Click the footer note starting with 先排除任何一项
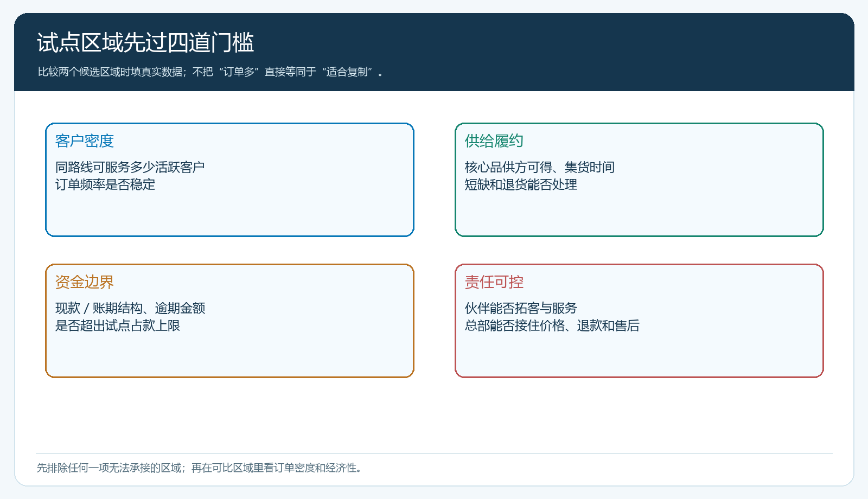Viewport: 868px width, 499px height. click(x=200, y=468)
